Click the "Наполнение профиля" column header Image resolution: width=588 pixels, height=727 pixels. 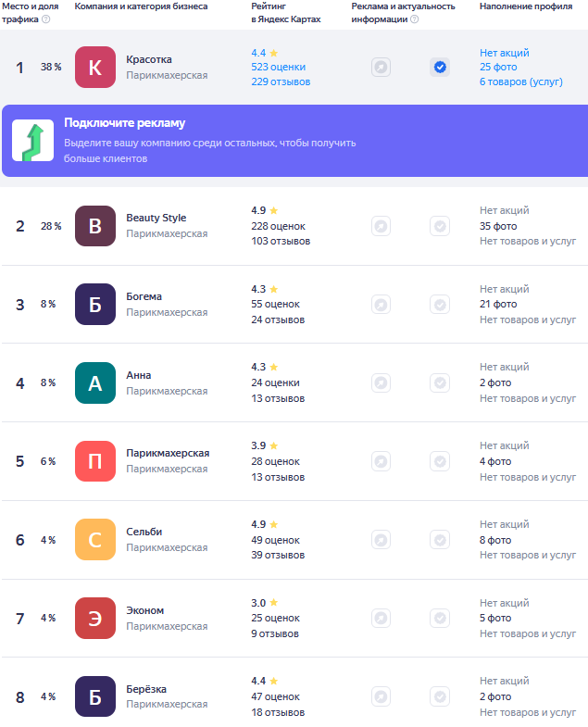(526, 6)
